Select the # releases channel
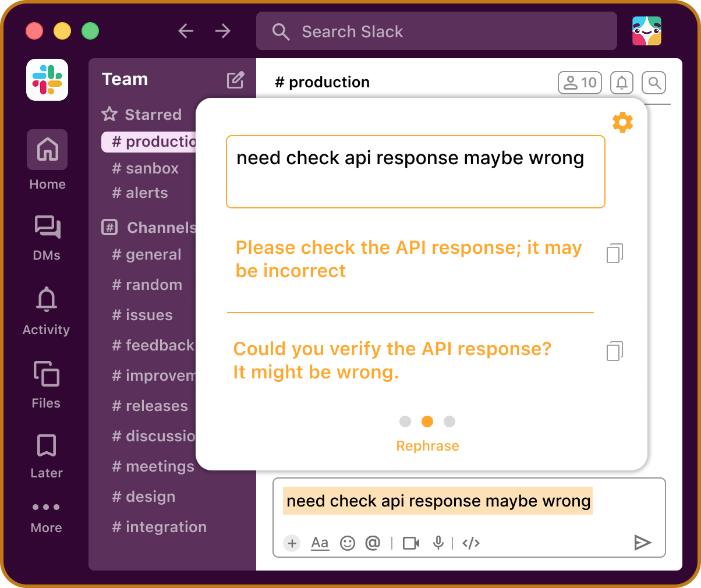The width and height of the screenshot is (701, 588). (150, 406)
